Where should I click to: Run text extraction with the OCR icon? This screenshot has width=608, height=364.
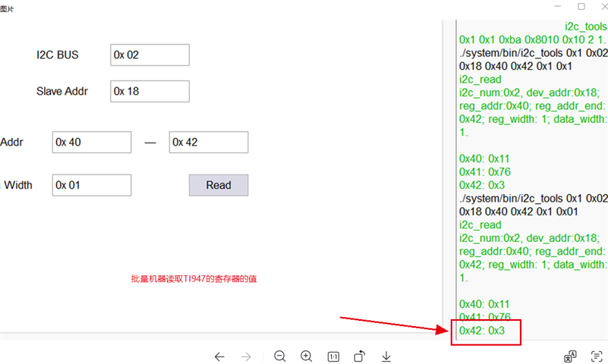tap(597, 356)
